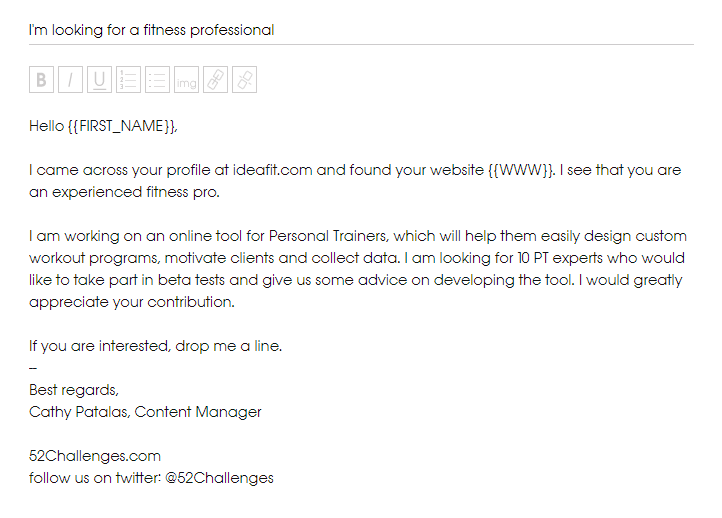This screenshot has height=518, width=722.
Task: Click the remove link broken-chain icon
Action: 244,81
